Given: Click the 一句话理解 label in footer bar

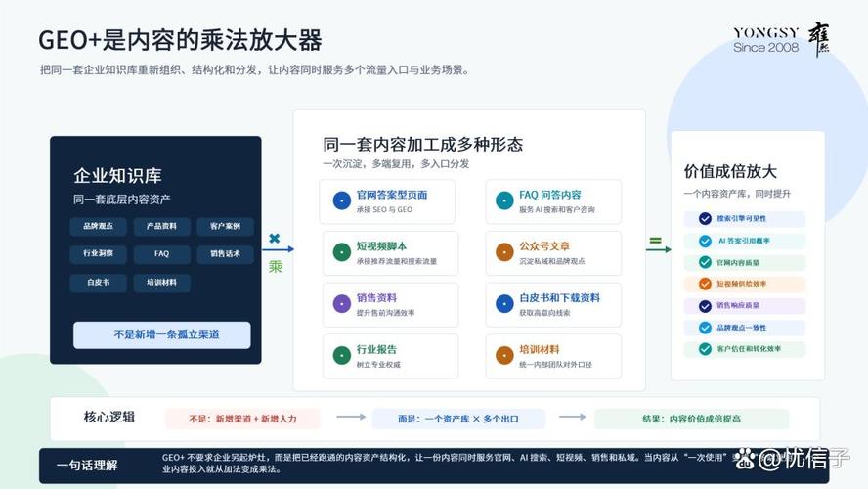Looking at the screenshot, I should coord(87,466).
